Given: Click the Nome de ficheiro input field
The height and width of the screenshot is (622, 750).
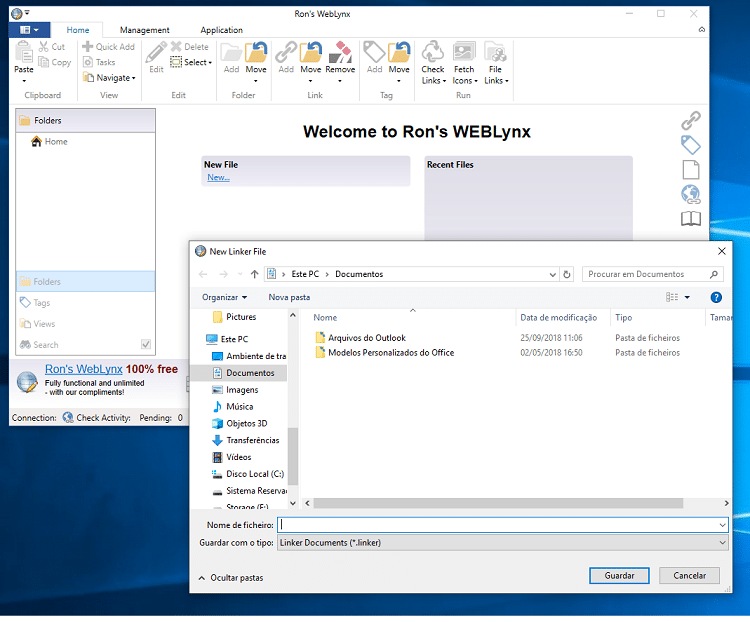Looking at the screenshot, I should (x=497, y=525).
